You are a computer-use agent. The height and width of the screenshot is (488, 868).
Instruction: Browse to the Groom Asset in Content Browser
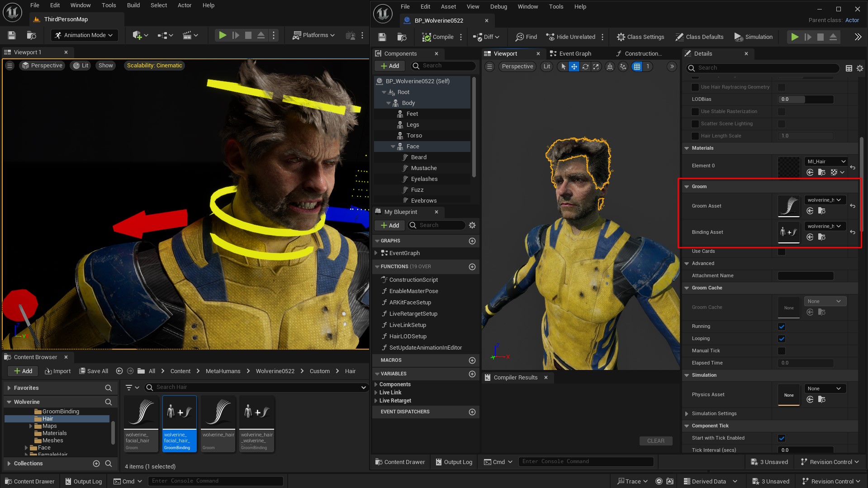pos(821,211)
